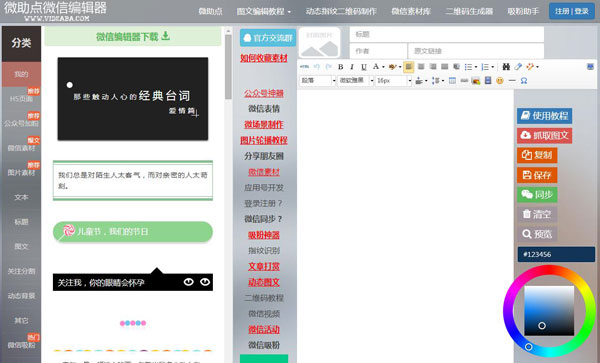Image resolution: width=600 pixels, height=363 pixels.
Task: Click the redo arrow in editor toolbar
Action: [328, 67]
